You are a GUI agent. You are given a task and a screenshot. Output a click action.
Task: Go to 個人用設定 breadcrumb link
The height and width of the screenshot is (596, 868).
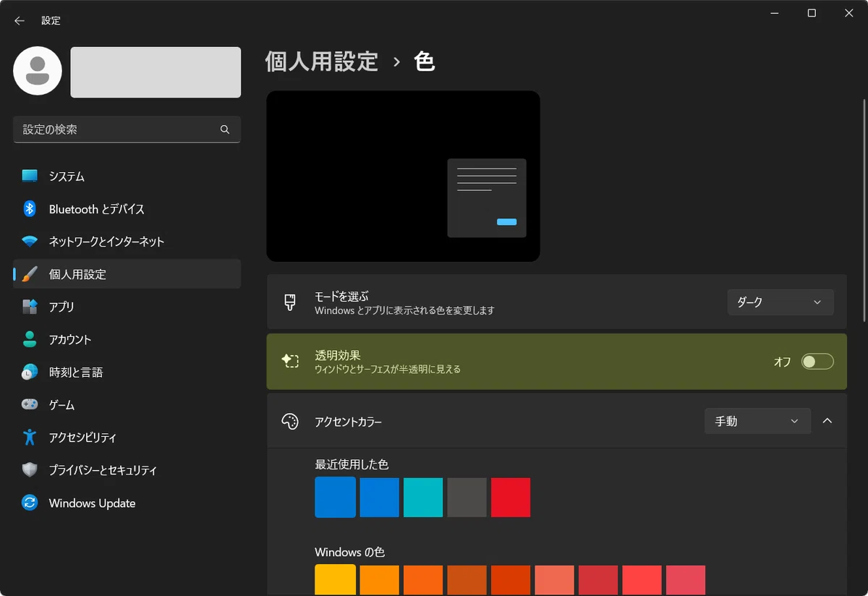point(322,61)
